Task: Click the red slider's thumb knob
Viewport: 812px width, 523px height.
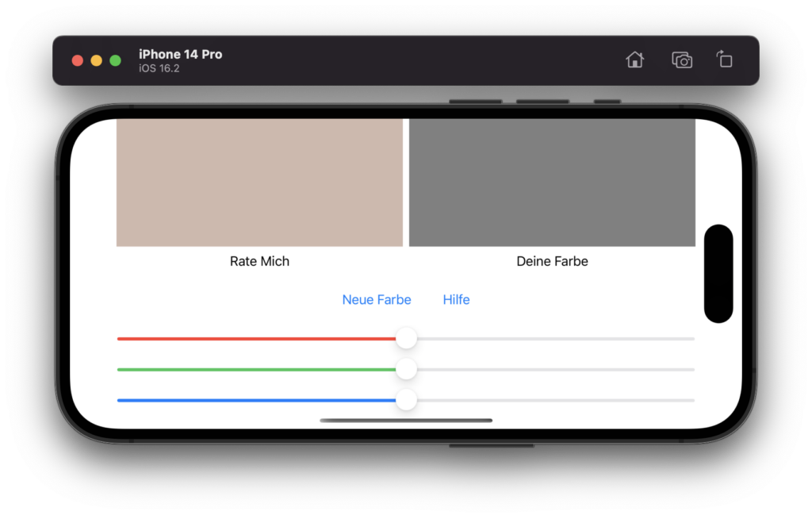Action: pyautogui.click(x=406, y=339)
